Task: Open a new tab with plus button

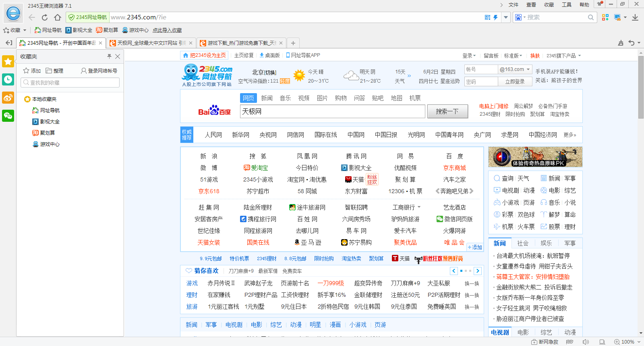Action: point(293,43)
